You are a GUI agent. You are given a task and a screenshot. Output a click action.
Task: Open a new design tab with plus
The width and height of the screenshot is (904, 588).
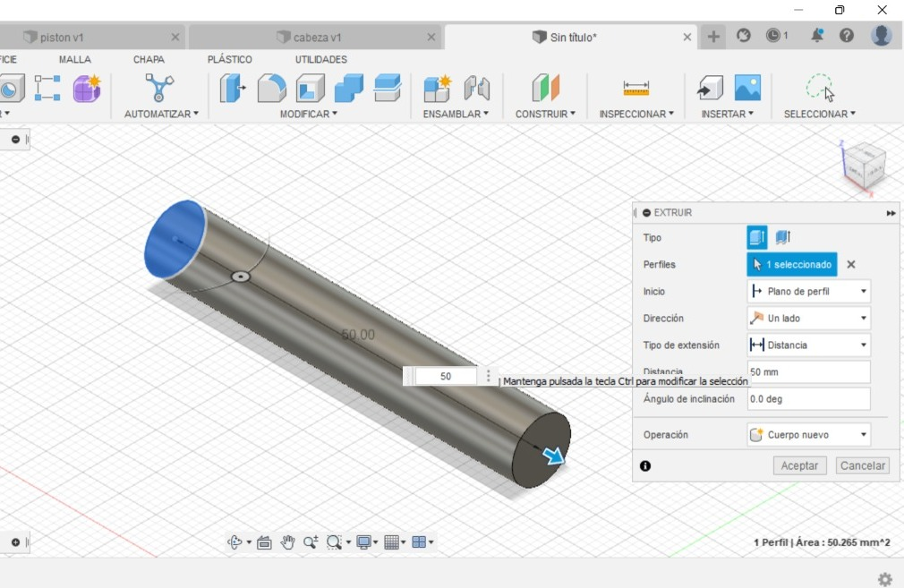pos(713,37)
